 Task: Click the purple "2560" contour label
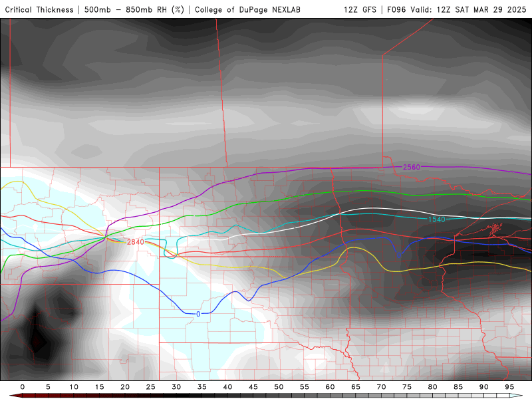click(411, 167)
